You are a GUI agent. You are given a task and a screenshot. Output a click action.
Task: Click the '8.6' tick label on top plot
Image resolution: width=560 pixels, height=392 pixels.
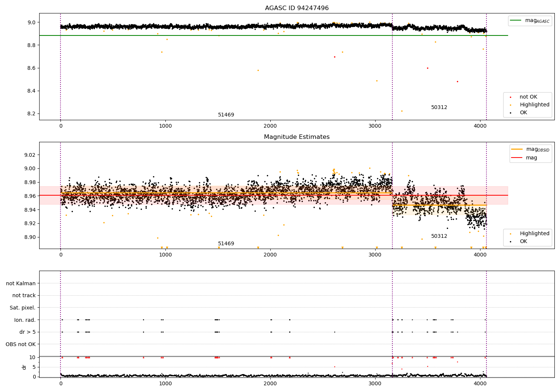coord(32,68)
